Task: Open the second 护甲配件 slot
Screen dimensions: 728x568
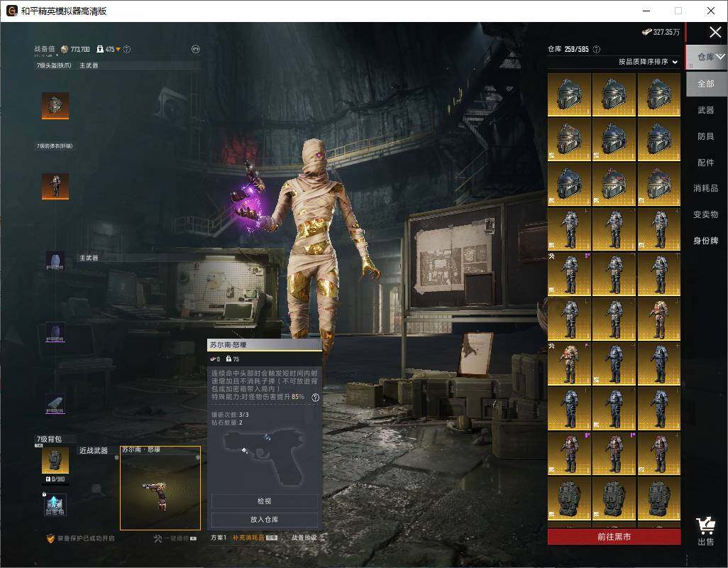Action: click(x=55, y=333)
